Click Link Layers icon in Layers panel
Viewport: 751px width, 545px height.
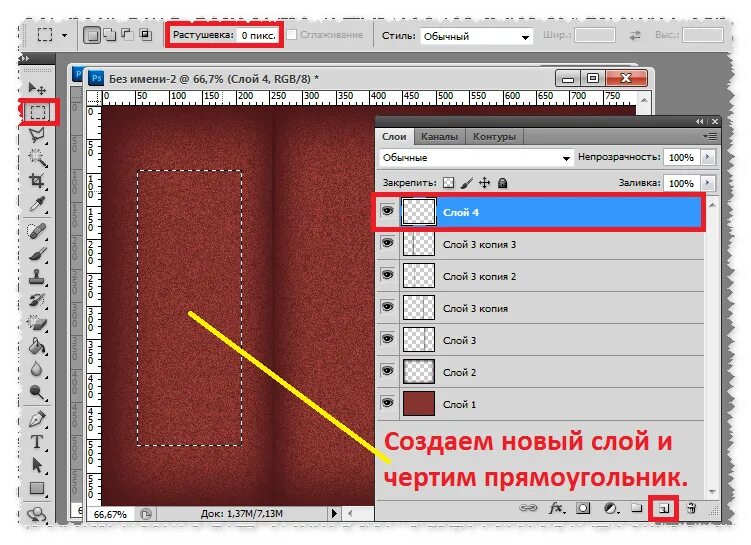pos(528,508)
